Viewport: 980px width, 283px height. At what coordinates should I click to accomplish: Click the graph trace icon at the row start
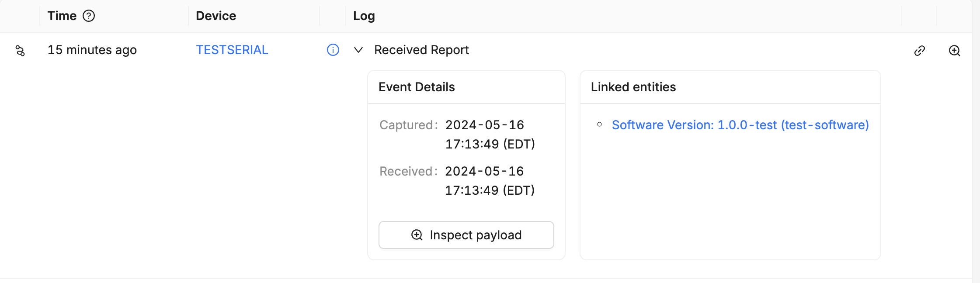point(20,50)
